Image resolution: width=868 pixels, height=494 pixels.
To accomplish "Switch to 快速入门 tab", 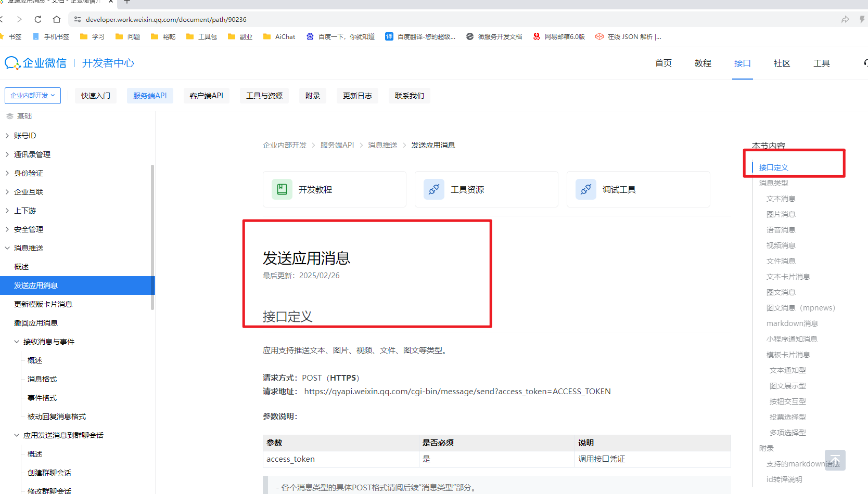I will click(x=96, y=96).
